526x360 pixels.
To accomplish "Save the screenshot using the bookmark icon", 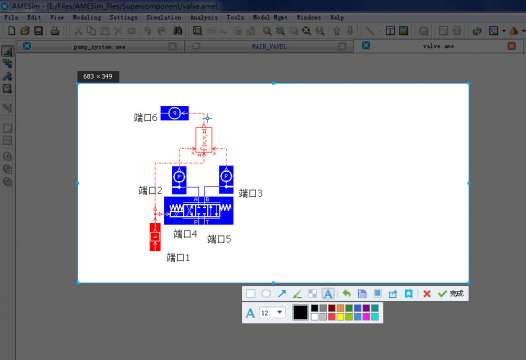I will [x=409, y=294].
